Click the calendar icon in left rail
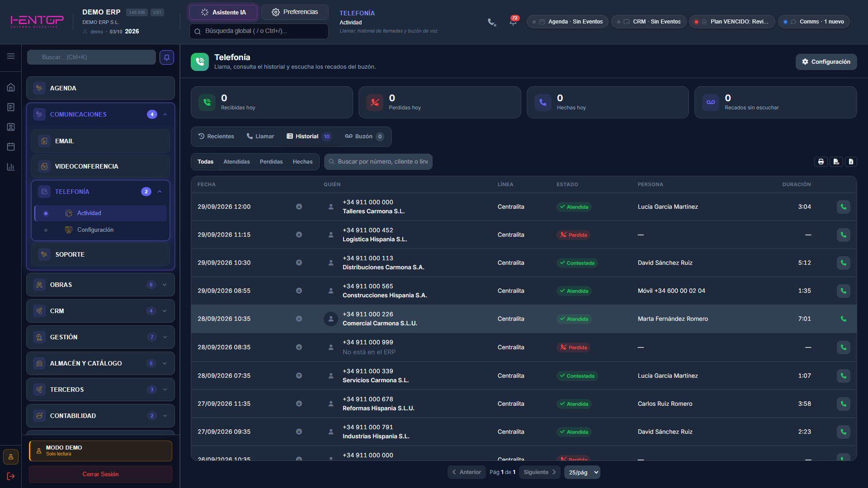The width and height of the screenshot is (868, 488). tap(11, 147)
